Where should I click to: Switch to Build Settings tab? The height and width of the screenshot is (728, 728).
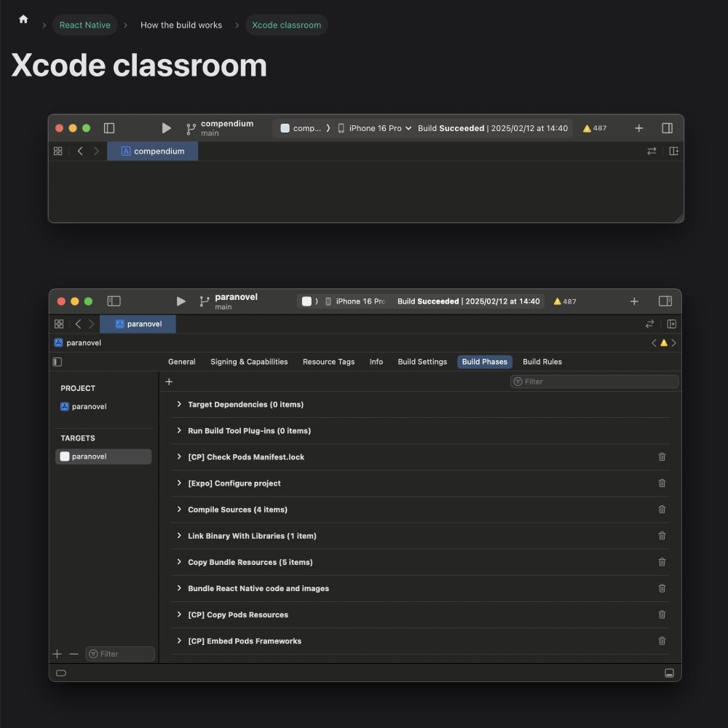point(422,362)
